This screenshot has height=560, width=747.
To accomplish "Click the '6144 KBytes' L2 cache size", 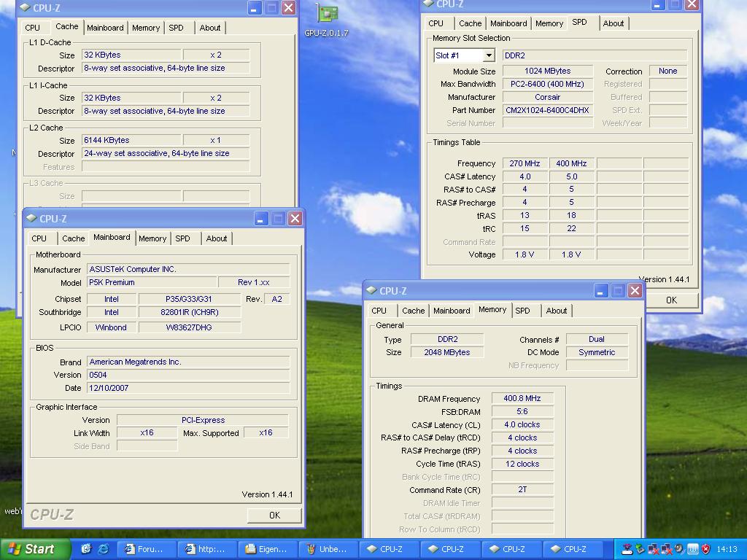I will click(x=131, y=141).
